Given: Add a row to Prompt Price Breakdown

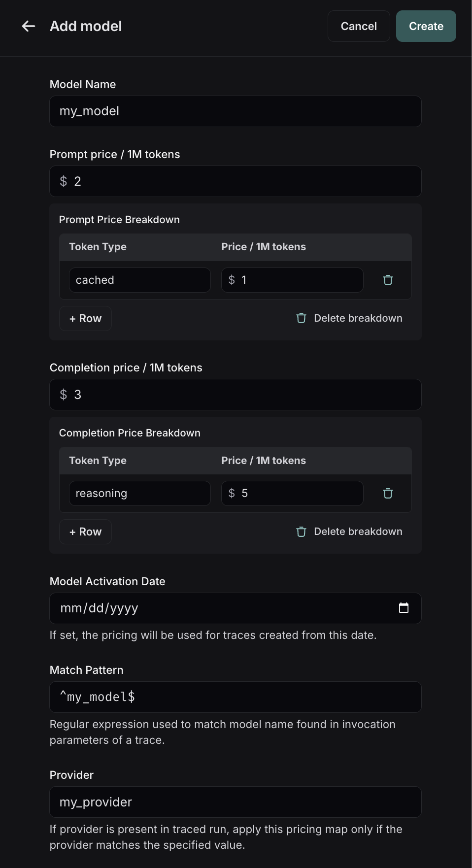Looking at the screenshot, I should [85, 318].
